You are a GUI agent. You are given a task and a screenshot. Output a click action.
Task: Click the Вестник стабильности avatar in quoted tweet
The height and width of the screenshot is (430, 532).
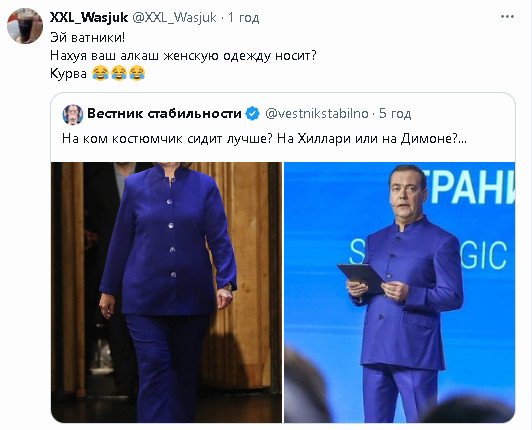[73, 114]
